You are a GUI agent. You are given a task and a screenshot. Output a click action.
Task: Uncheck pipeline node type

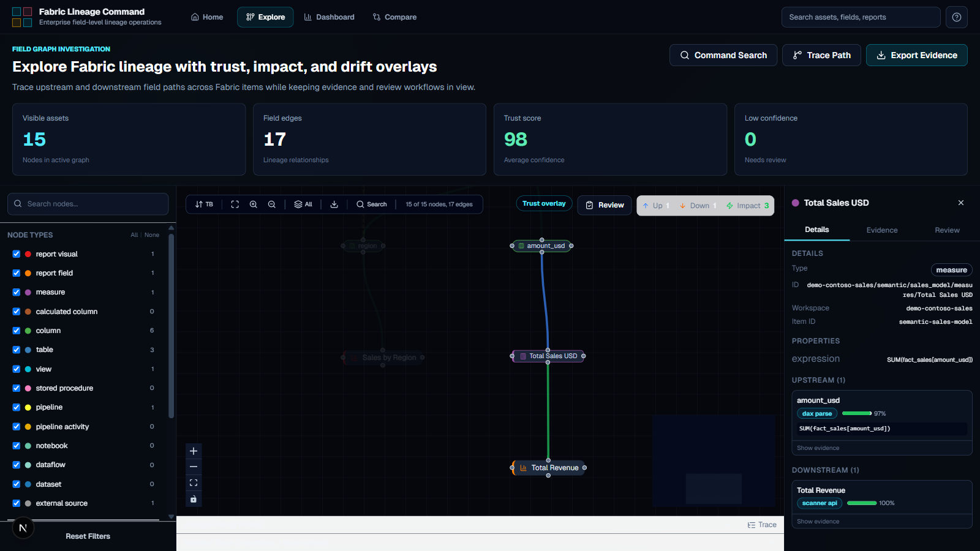coord(17,407)
